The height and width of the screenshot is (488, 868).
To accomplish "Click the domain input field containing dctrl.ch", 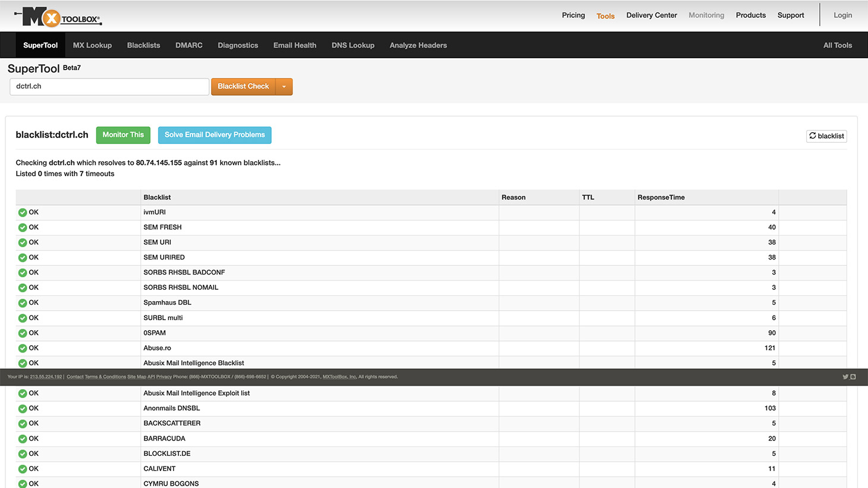I will tap(109, 87).
